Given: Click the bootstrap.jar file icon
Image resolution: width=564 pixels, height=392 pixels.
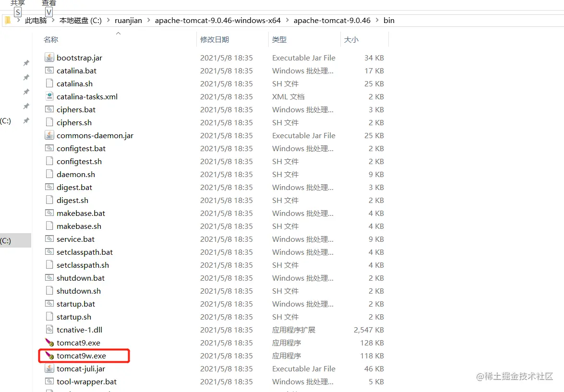Looking at the screenshot, I should [x=49, y=58].
